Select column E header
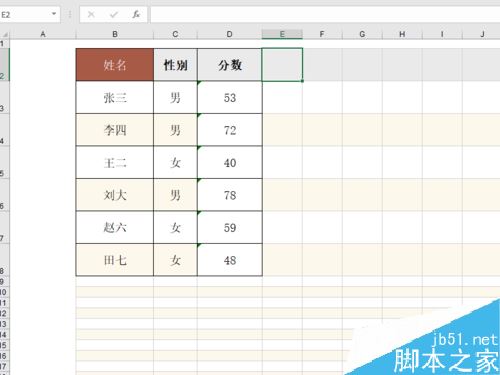Screen dimensions: 500x375 click(282, 34)
